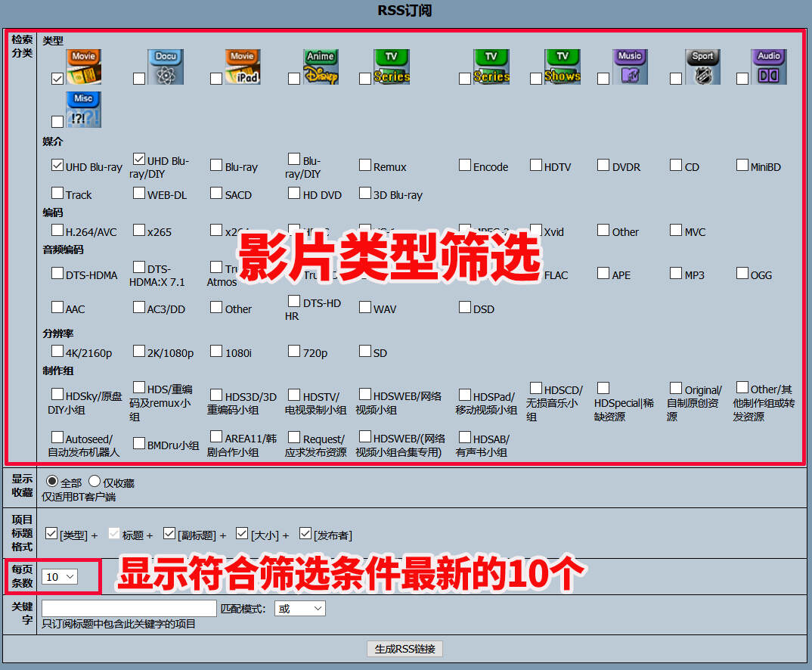
Task: Uncheck the box beside the Movie icon
Action: click(57, 79)
